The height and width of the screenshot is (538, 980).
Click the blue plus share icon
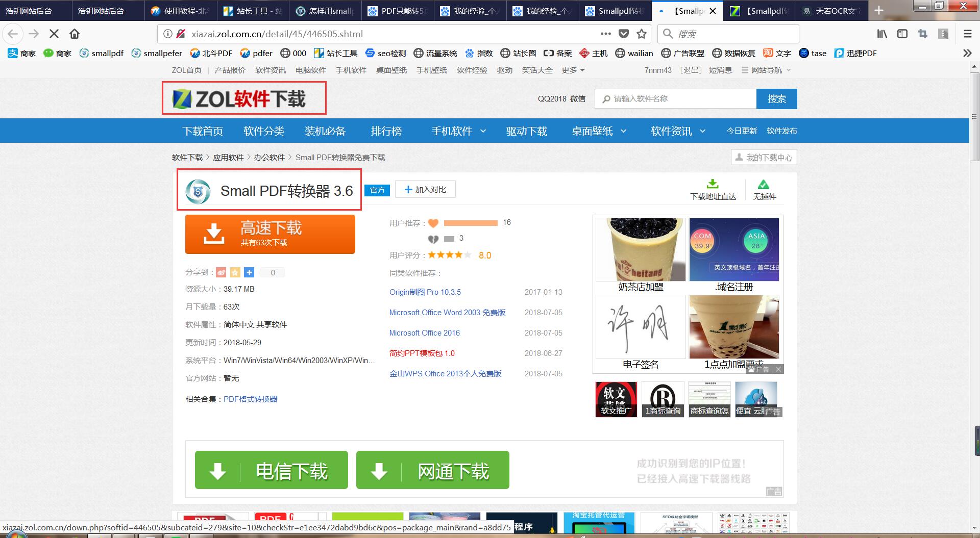[x=249, y=272]
